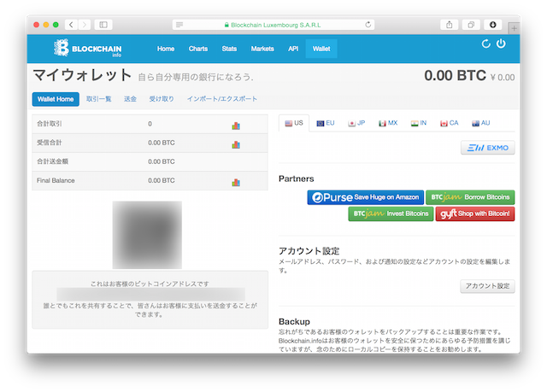The width and height of the screenshot is (547, 392).
Task: Click the power logout icon
Action: [x=501, y=44]
